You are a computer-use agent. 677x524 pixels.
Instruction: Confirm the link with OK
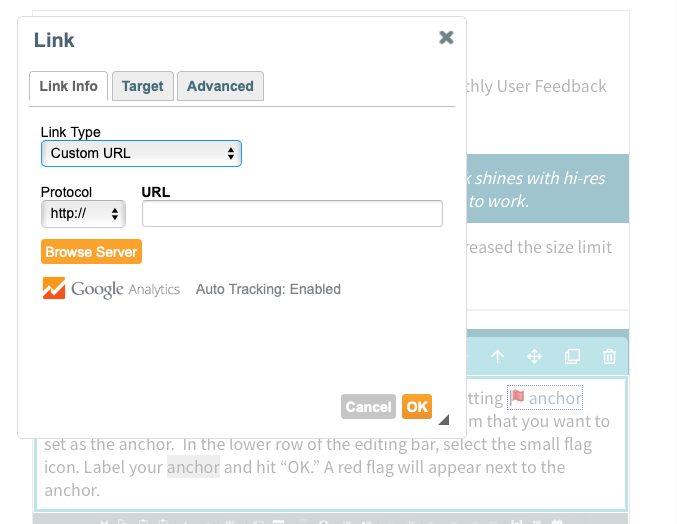pos(417,407)
